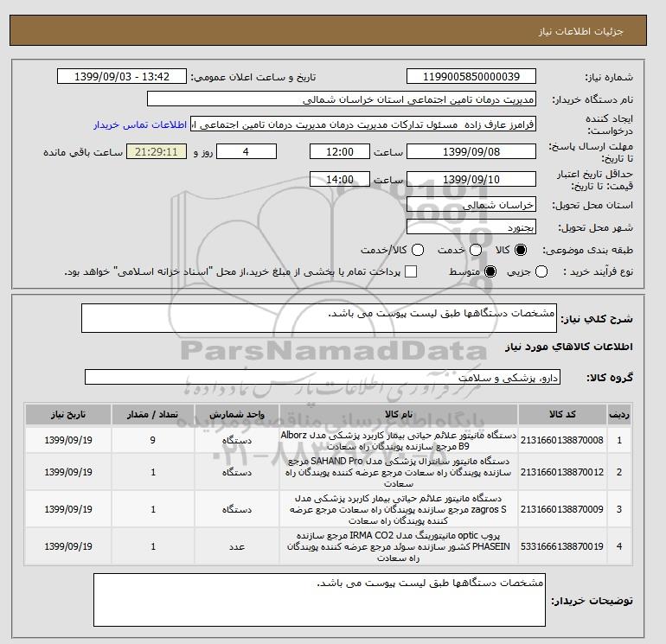Image resolution: width=666 pixels, height=644 pixels.
Task: Click the need number field 1199005850000039
Action: (471, 76)
